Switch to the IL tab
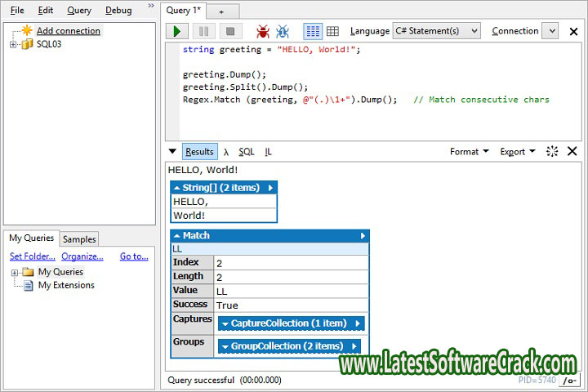Screen dimensions: 588x392 268,152
